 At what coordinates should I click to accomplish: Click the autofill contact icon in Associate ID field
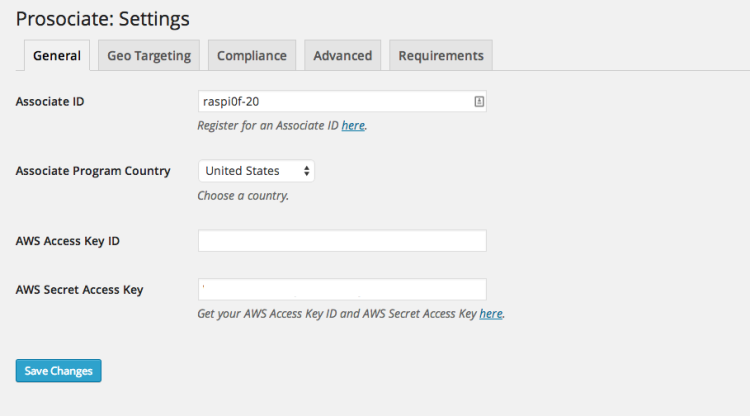479,101
